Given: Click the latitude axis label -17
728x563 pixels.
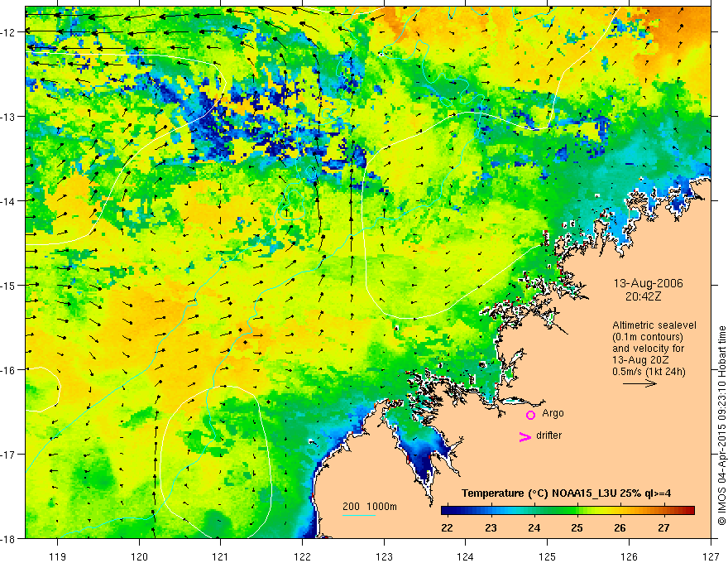Looking at the screenshot, I should (8, 455).
